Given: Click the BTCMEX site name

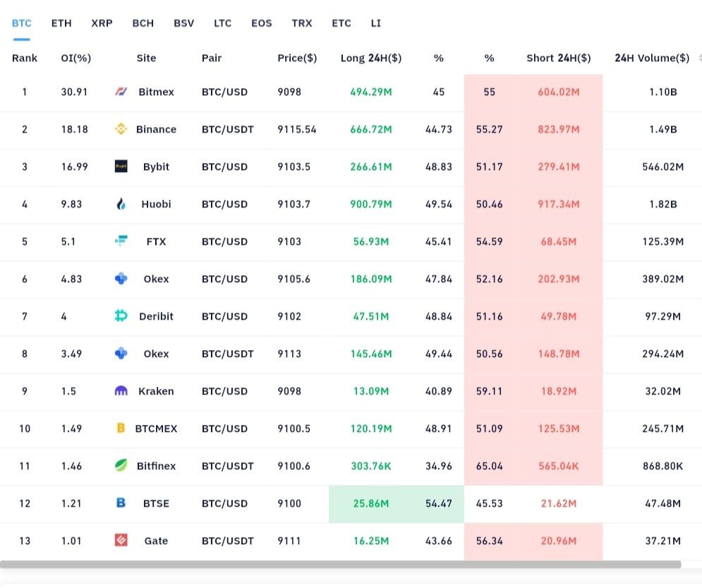Looking at the screenshot, I should click(156, 428).
